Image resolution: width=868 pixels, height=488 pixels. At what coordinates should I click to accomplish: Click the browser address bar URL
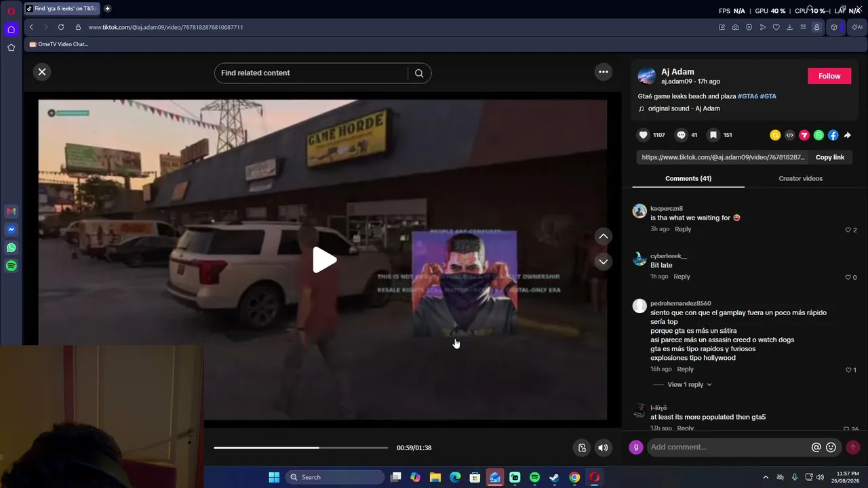coord(165,27)
